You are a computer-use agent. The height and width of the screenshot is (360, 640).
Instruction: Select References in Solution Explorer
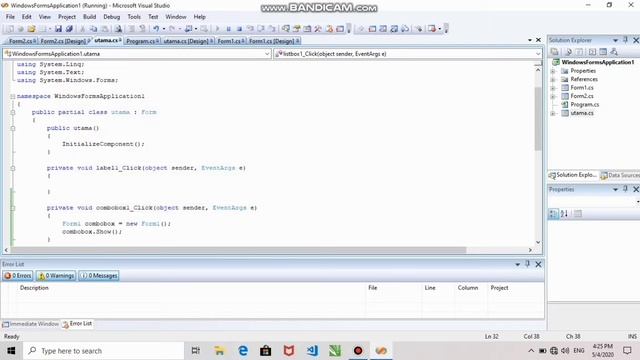tap(584, 79)
